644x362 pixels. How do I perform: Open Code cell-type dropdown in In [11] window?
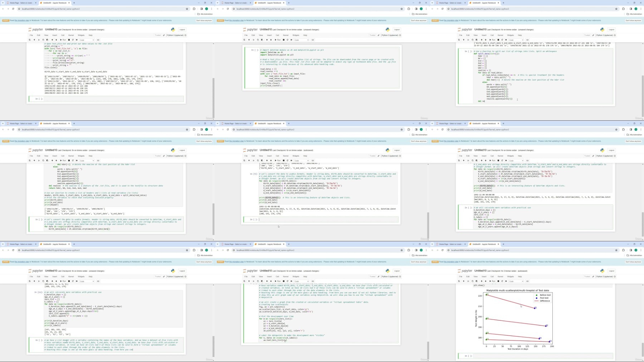[87, 281]
